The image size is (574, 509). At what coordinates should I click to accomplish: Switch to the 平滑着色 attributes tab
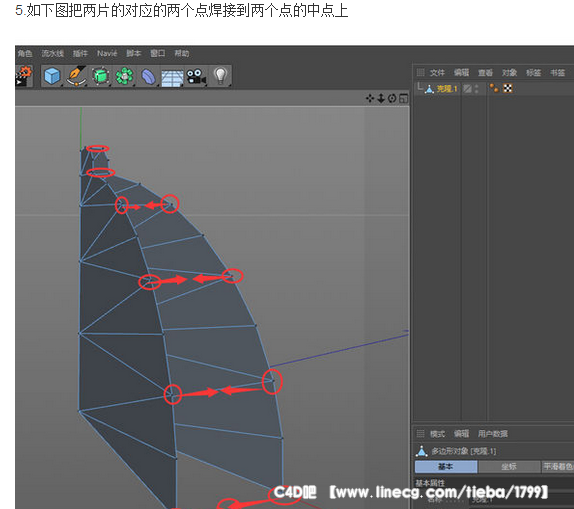pos(558,467)
